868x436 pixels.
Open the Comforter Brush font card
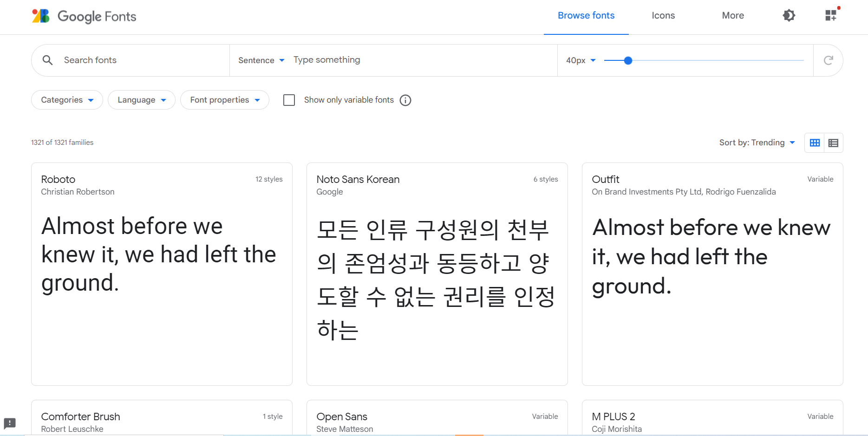[162, 418]
